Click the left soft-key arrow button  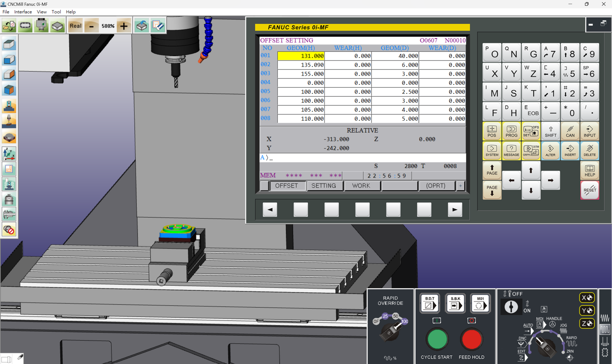270,210
